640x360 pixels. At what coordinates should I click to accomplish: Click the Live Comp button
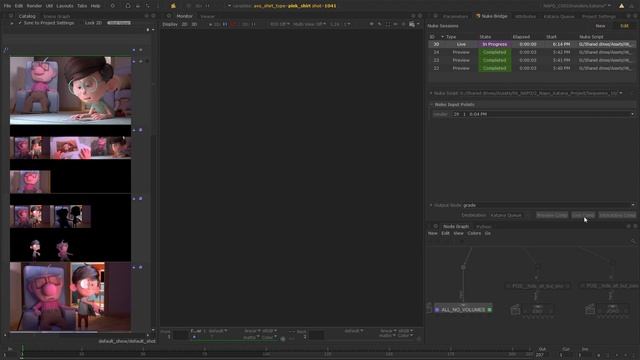point(583,215)
